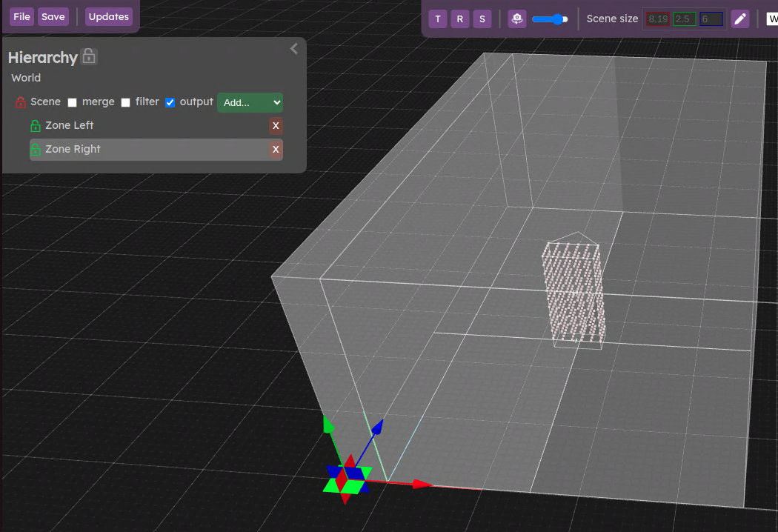778x532 pixels.
Task: Click the pencil edit scene size icon
Action: pyautogui.click(x=740, y=19)
